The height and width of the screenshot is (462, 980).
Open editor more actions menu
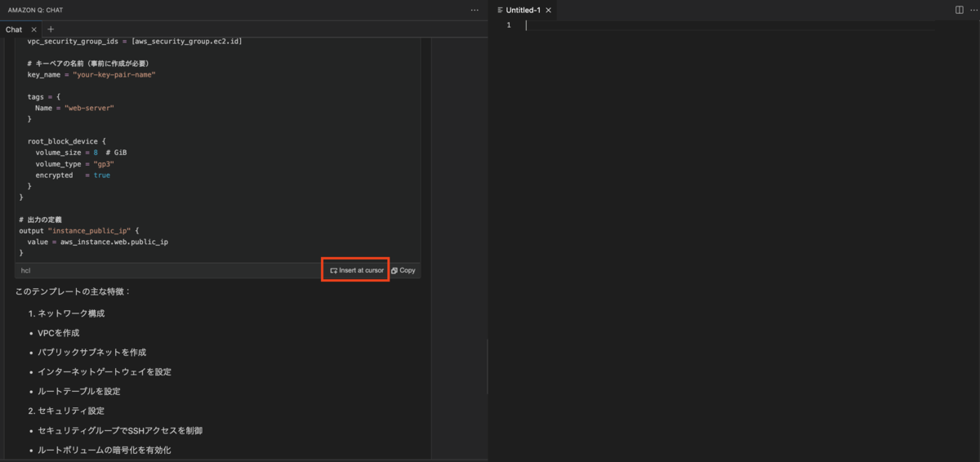click(x=973, y=10)
